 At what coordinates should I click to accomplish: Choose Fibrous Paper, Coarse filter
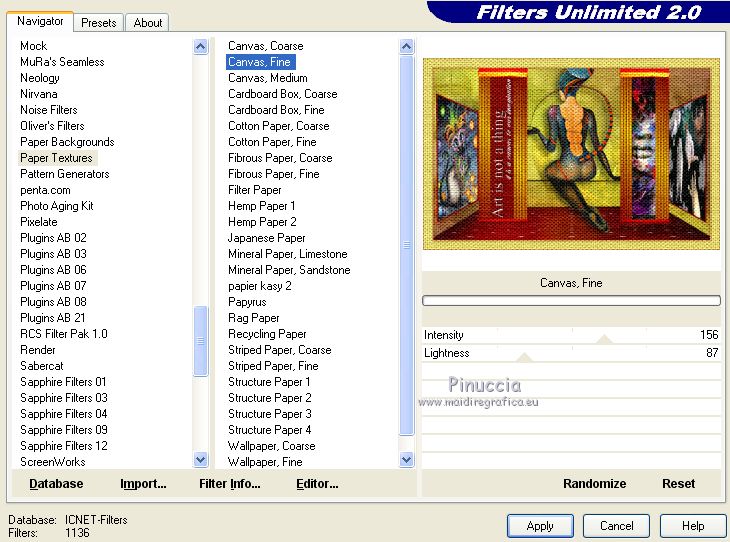click(280, 158)
